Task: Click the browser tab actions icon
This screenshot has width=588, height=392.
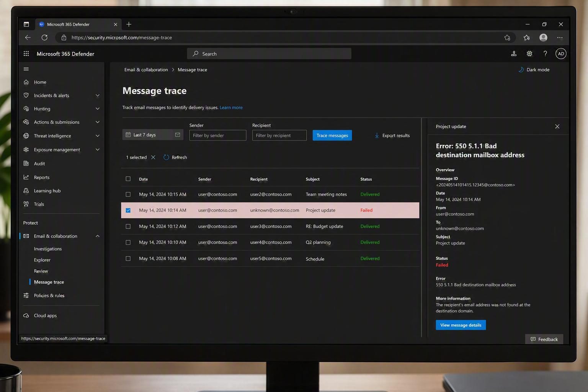Action: tap(26, 24)
